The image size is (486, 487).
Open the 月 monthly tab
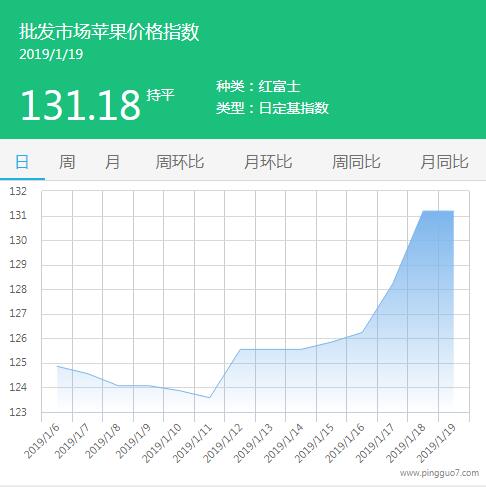tap(112, 162)
